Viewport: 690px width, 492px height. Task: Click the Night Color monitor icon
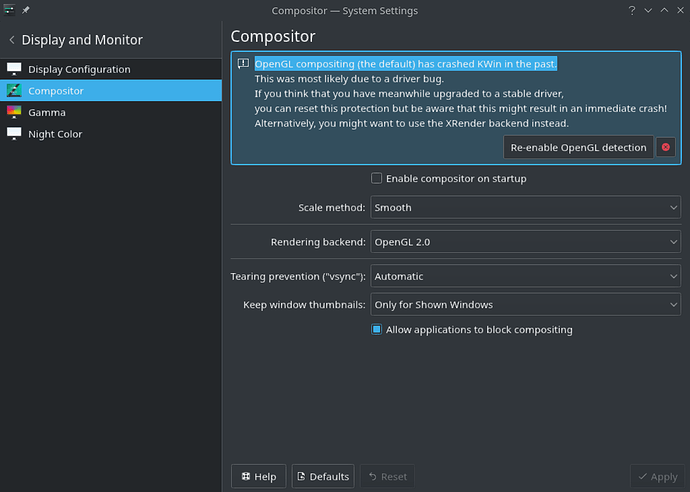click(14, 134)
